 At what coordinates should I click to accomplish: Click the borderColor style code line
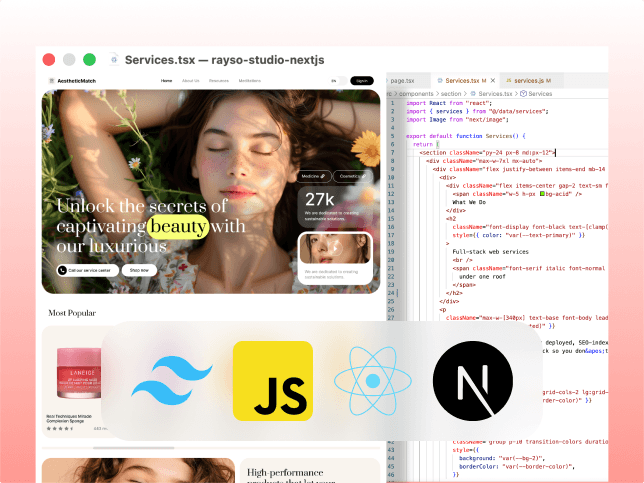(517, 467)
